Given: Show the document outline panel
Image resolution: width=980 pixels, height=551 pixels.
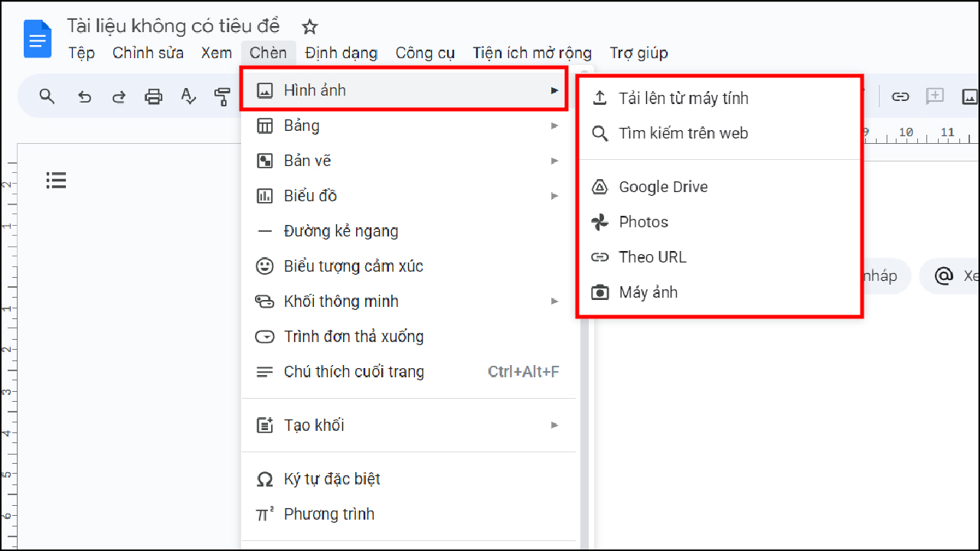Looking at the screenshot, I should pos(56,180).
